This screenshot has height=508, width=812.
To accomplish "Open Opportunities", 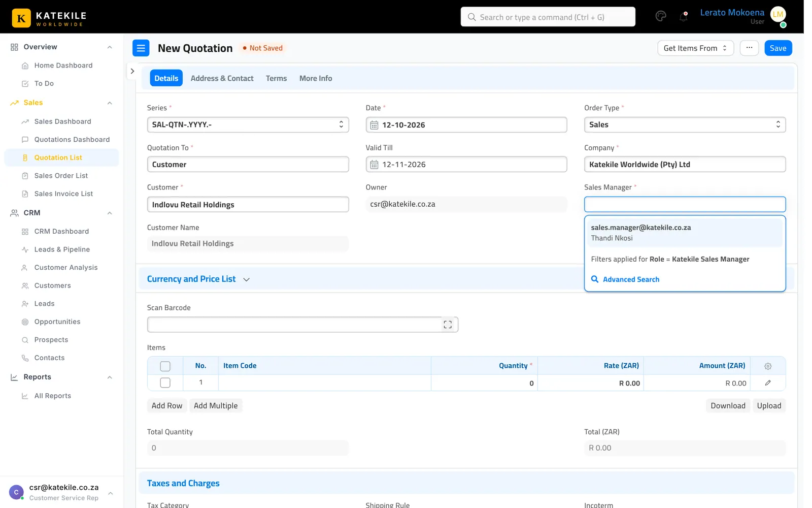I will (57, 322).
